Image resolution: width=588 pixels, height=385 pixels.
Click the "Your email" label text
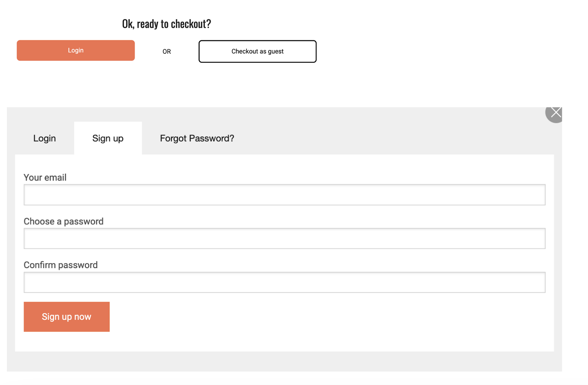tap(45, 177)
